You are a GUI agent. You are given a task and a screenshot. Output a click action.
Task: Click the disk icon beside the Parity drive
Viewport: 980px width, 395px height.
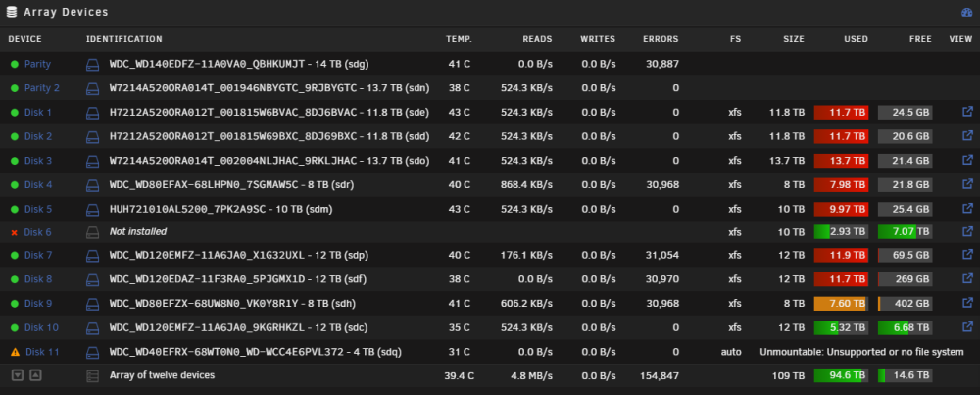(x=92, y=64)
